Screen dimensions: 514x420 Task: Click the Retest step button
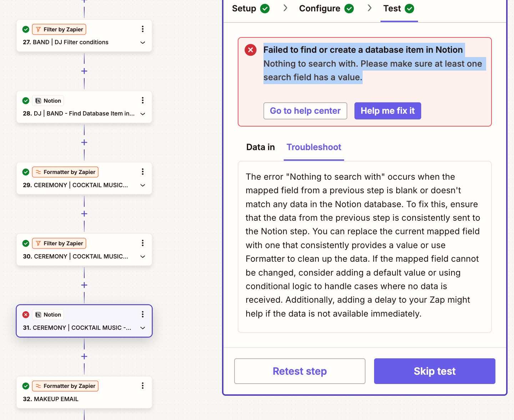click(x=300, y=371)
